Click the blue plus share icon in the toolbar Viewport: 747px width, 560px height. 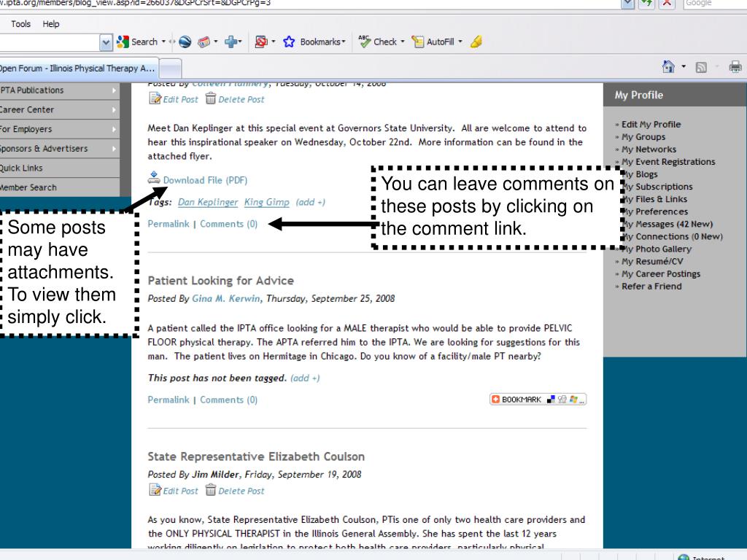click(x=231, y=42)
